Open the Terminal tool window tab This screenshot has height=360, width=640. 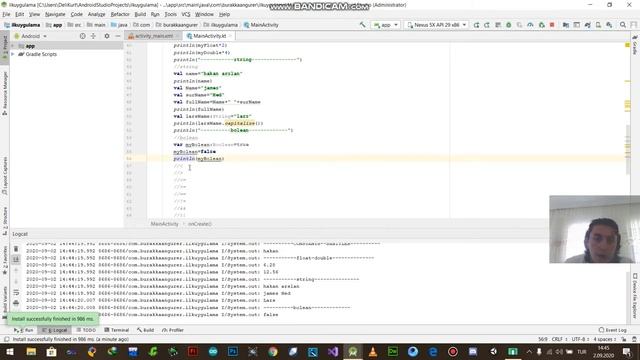pos(116,330)
